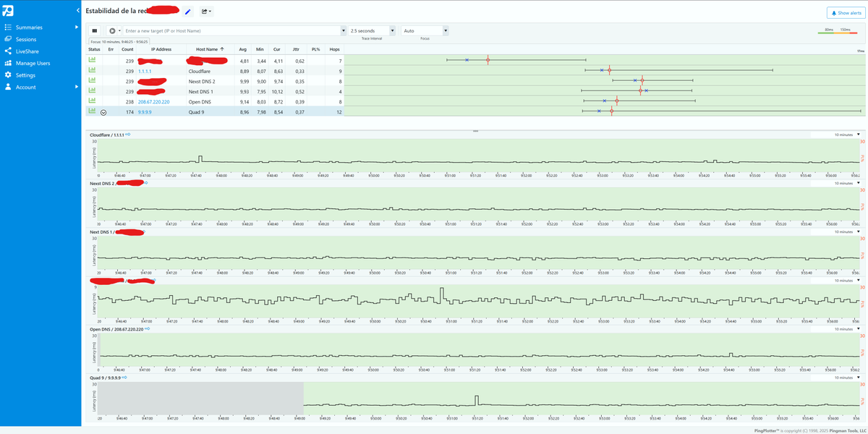
Task: Open the Trace Interval 2.5 seconds dropdown
Action: pos(372,31)
